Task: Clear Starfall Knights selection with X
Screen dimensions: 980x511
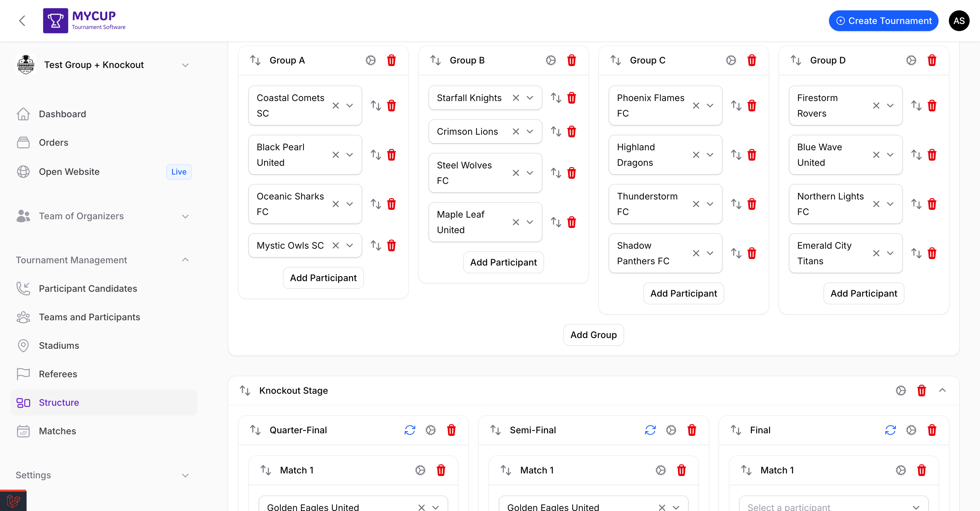Action: (516, 98)
